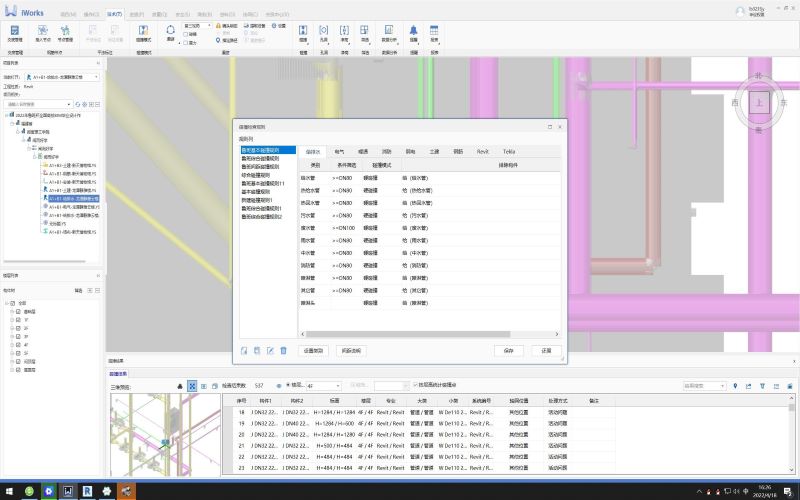Screen dimensions: 800x500
Task: Click the dialog scrollbar right arrow
Action: (x=557, y=334)
